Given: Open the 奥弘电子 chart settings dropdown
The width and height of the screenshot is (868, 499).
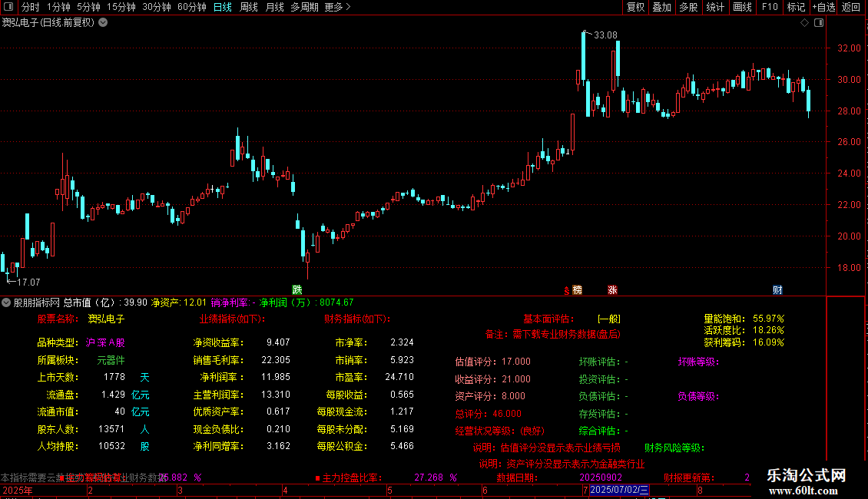Looking at the screenshot, I should [x=103, y=23].
